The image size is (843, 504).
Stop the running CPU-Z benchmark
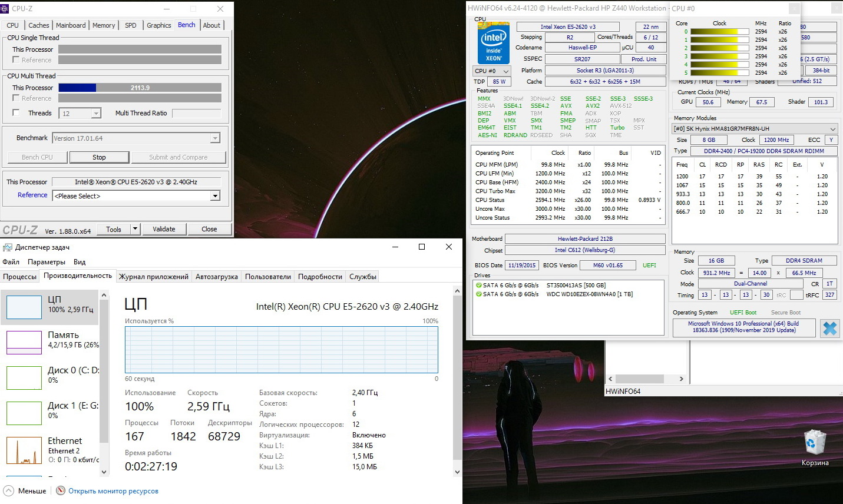click(x=99, y=157)
